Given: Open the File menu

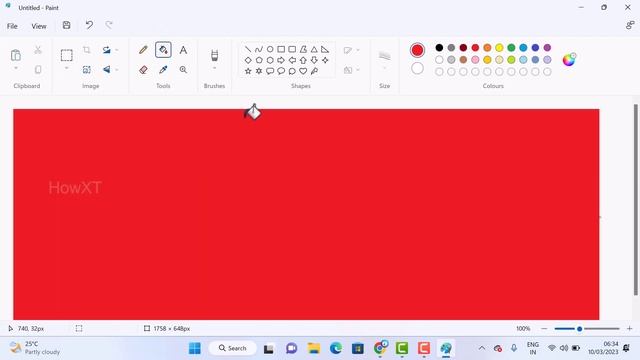Looking at the screenshot, I should (x=12, y=26).
